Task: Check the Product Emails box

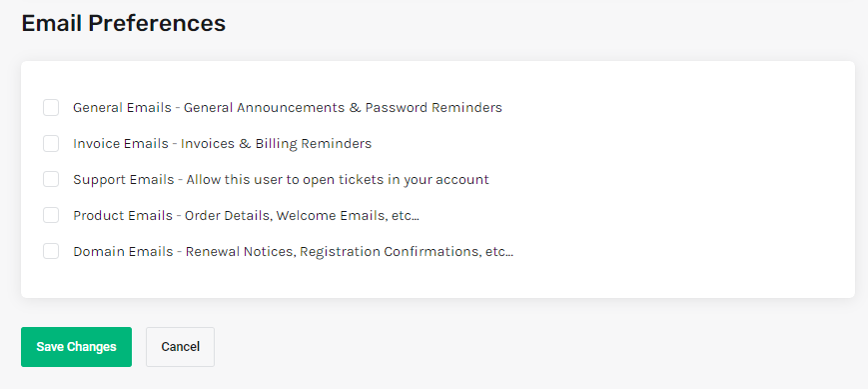Action: (x=51, y=215)
